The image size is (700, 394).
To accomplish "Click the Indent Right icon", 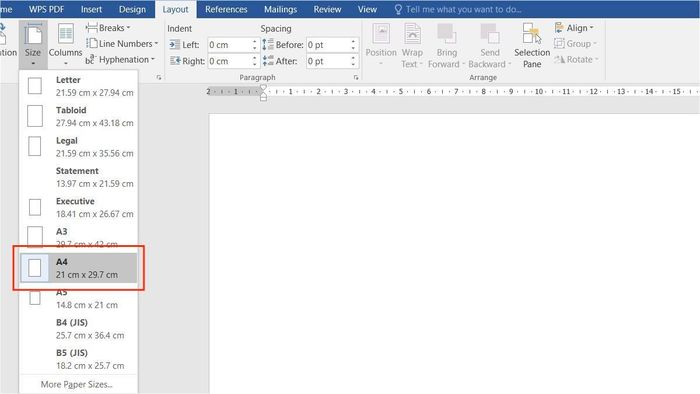I will [x=175, y=61].
